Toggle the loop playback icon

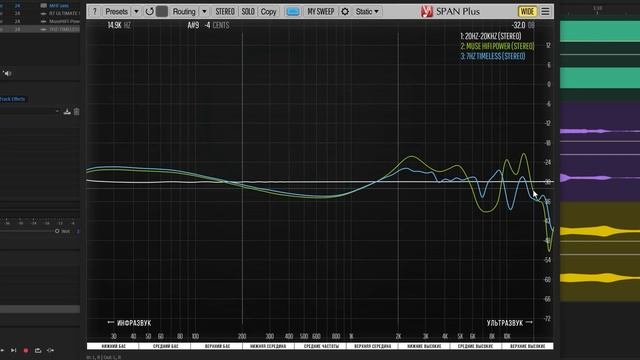38,350
